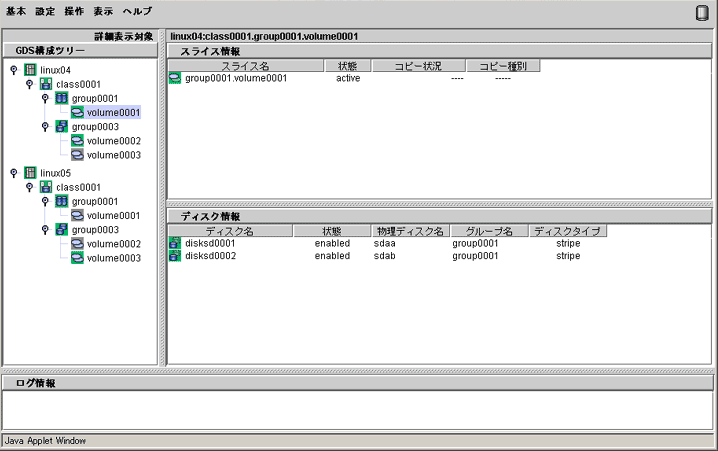
Task: Collapse the linux05 tree node
Action: coord(14,173)
